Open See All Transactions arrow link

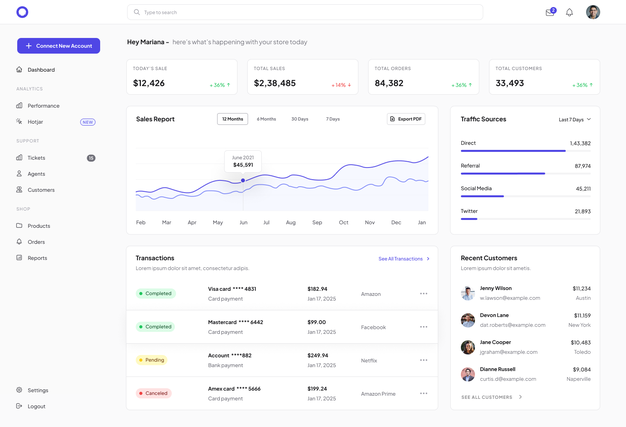pyautogui.click(x=428, y=259)
